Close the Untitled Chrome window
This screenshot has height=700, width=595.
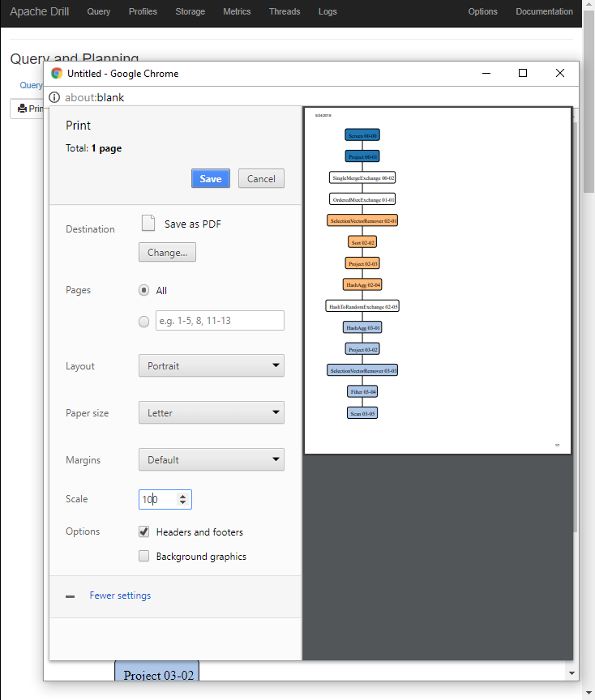[x=559, y=73]
